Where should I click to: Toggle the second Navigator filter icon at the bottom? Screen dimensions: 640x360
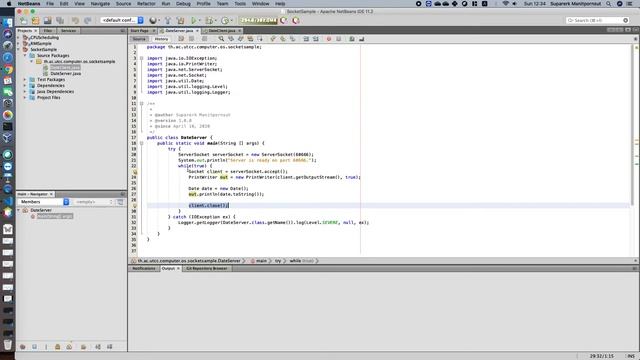[x=34, y=347]
